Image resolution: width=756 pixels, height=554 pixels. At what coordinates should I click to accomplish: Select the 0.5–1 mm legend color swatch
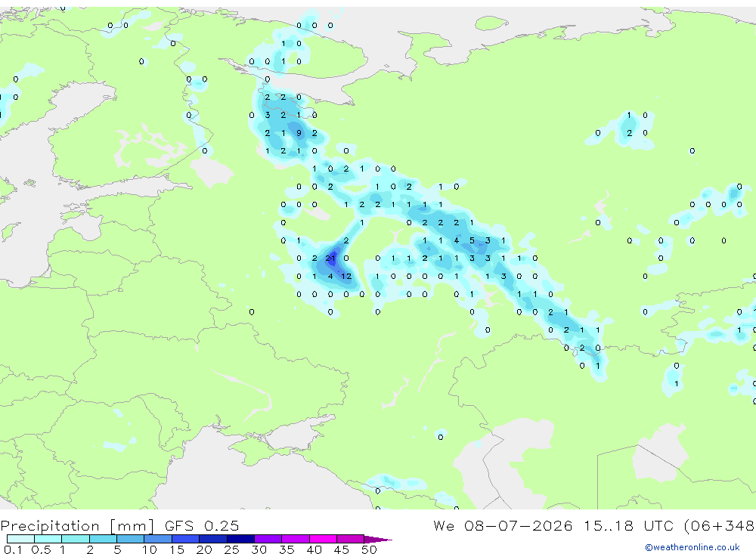tap(48, 539)
